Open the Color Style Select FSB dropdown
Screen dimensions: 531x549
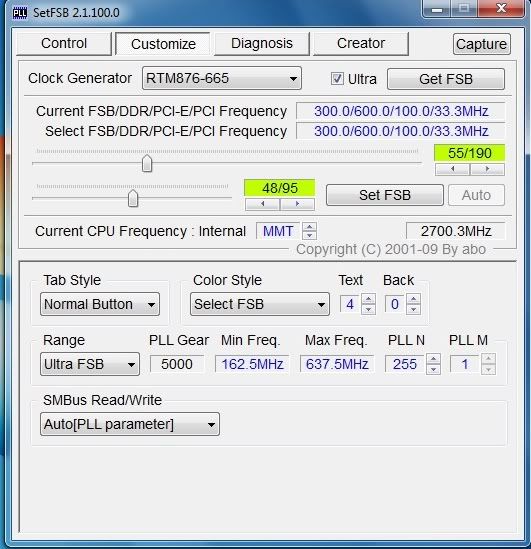pyautogui.click(x=260, y=304)
